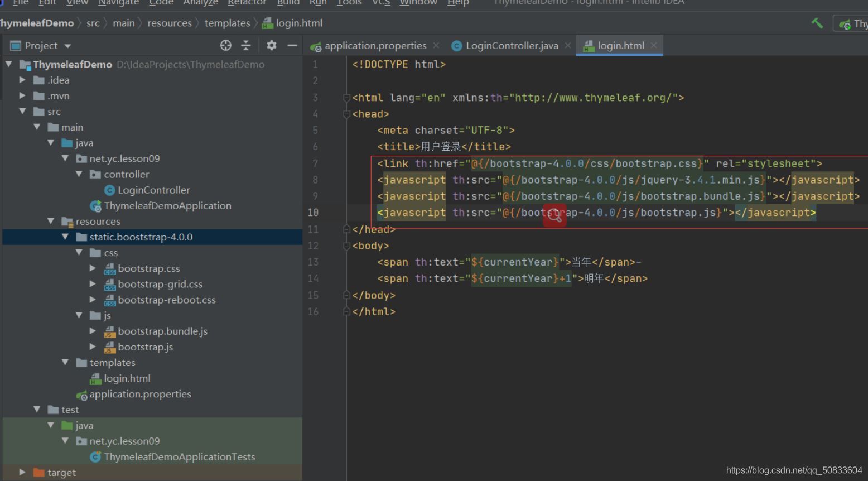Click line number 10 in gutter
The height and width of the screenshot is (481, 868).
pos(313,213)
